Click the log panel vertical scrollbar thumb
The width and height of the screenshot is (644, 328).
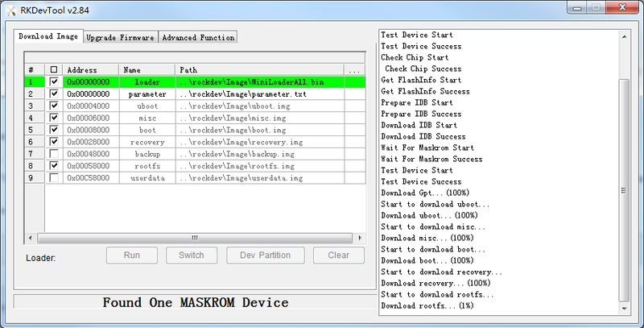[625, 190]
